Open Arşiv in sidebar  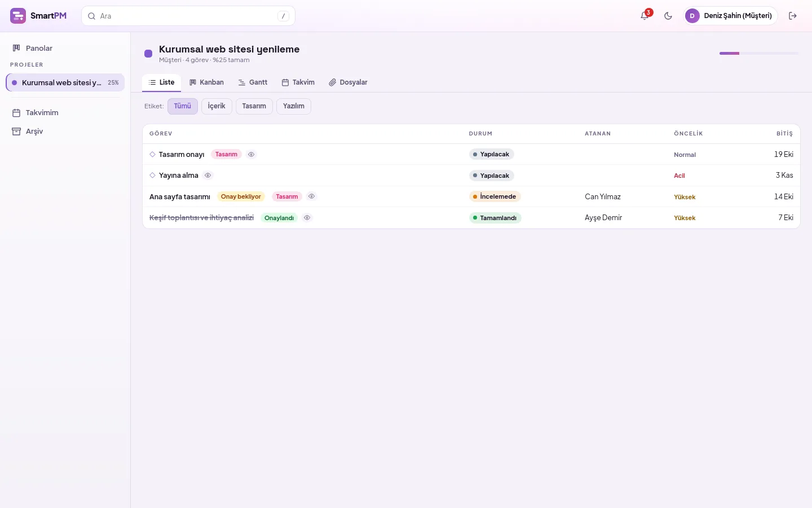pos(65,131)
